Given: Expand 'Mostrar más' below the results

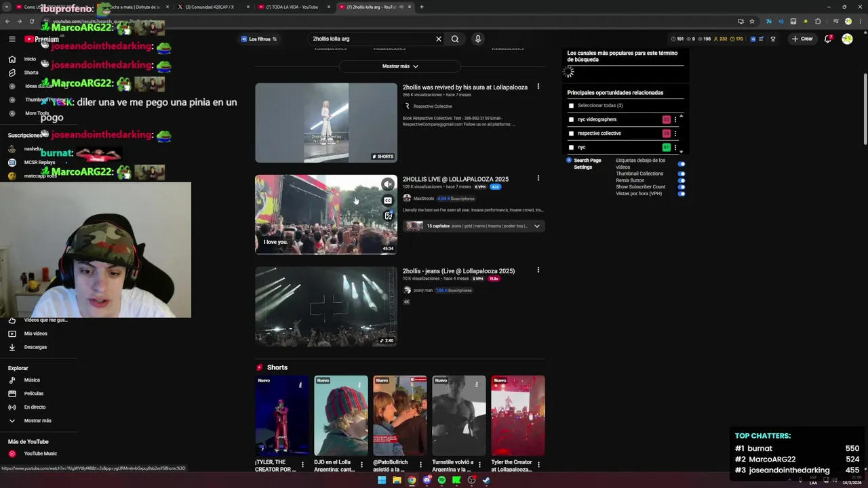Looking at the screenshot, I should [400, 66].
